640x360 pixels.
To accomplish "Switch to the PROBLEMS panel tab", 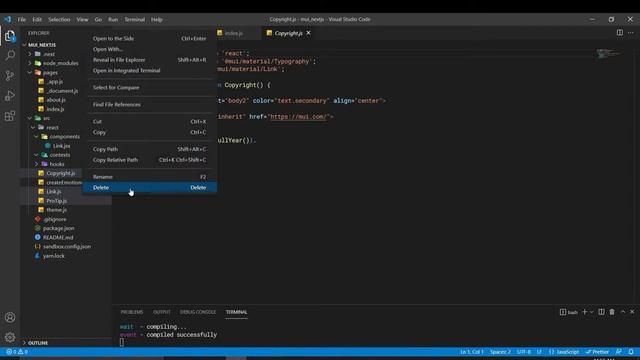I will [x=132, y=312].
